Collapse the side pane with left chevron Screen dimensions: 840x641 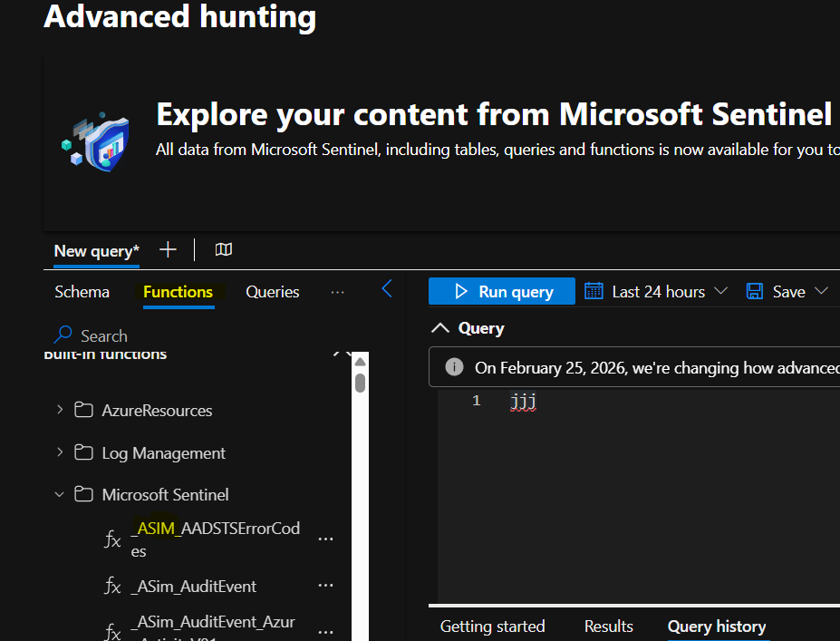click(387, 289)
